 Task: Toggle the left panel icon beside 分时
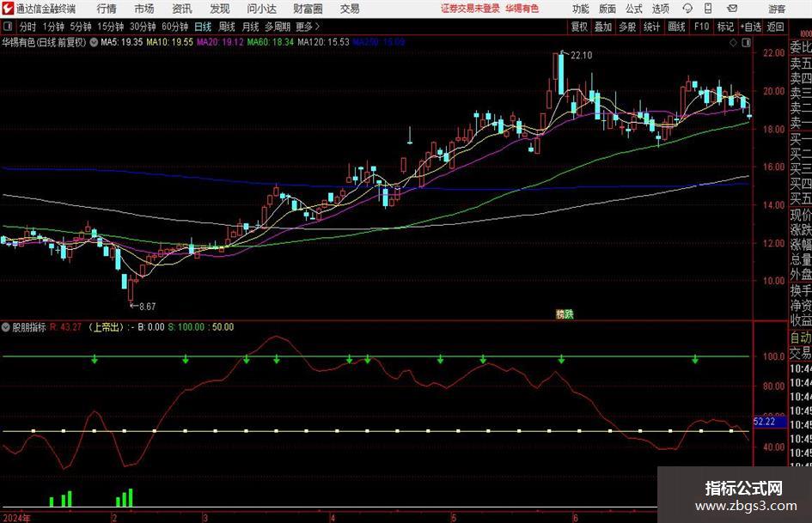click(8, 27)
